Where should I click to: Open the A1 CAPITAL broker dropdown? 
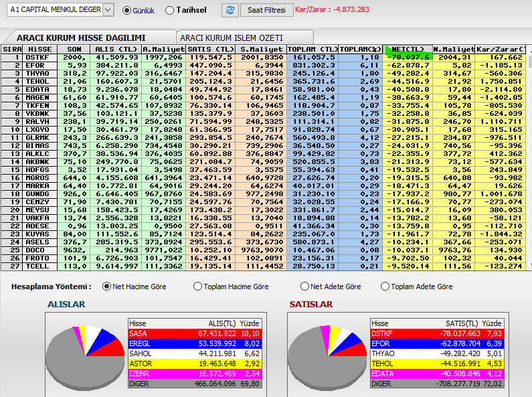[x=108, y=10]
